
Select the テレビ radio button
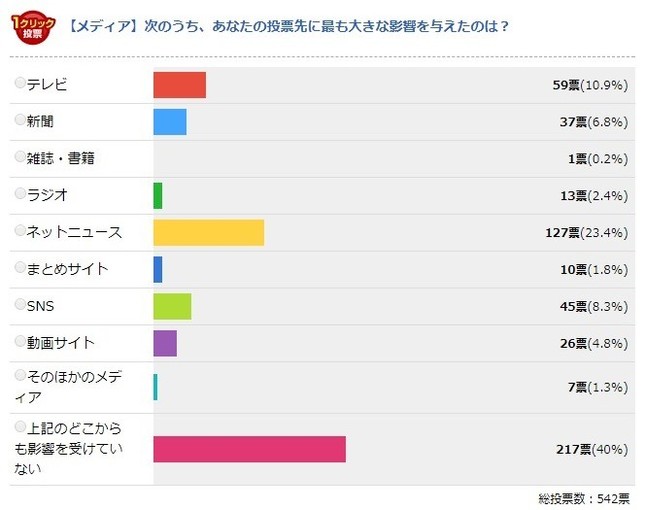(20, 83)
